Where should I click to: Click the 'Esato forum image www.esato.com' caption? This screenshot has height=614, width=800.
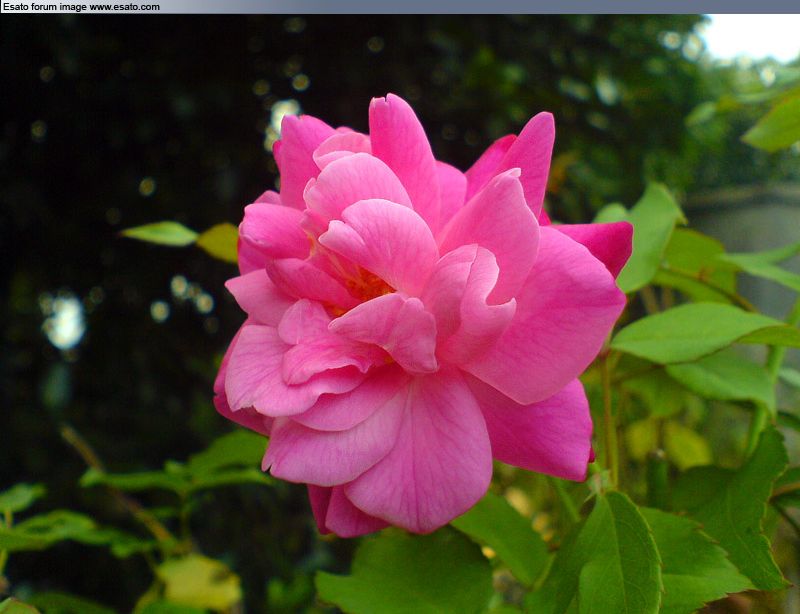(x=81, y=7)
